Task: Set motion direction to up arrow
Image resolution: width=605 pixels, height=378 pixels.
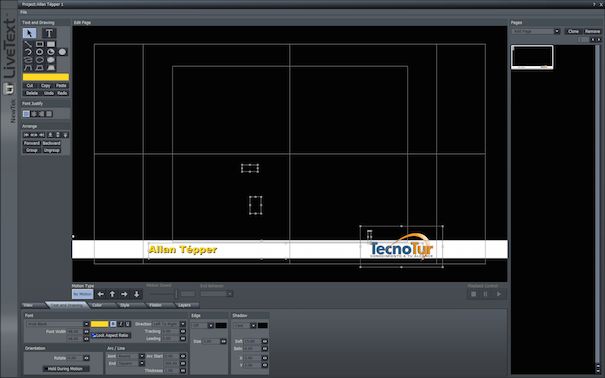Action: point(112,294)
